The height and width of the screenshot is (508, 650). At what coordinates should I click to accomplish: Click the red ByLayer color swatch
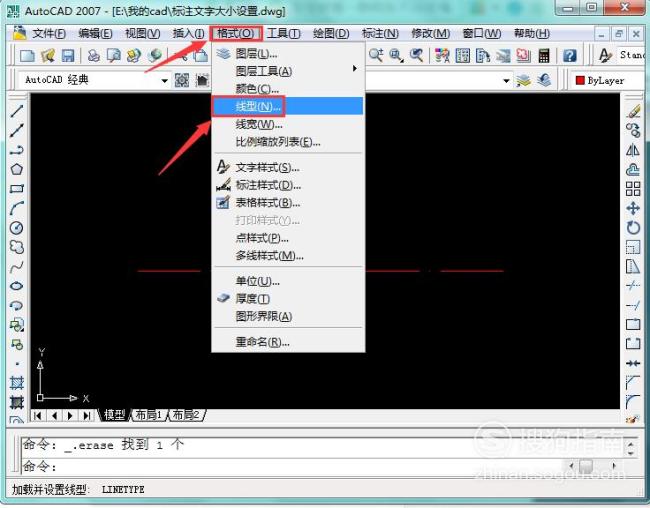click(580, 80)
